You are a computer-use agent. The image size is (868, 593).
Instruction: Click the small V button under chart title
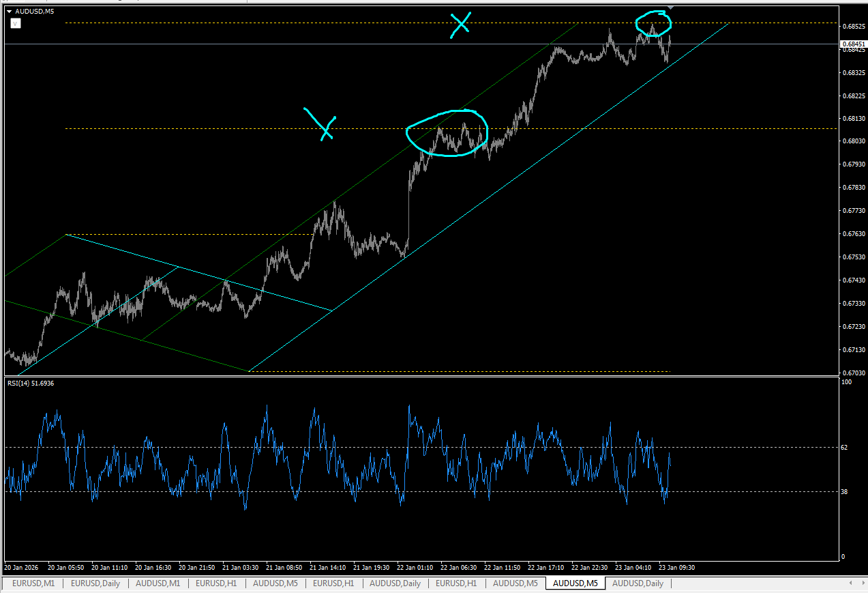pyautogui.click(x=15, y=23)
